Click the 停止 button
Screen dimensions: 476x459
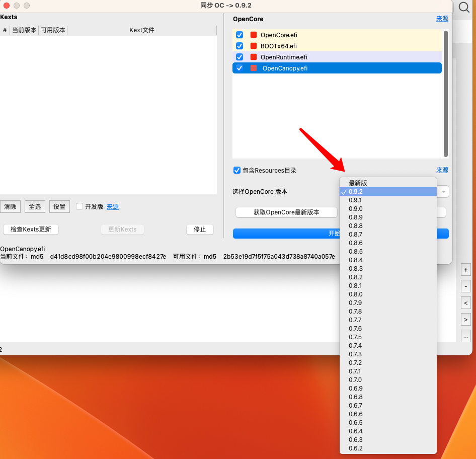pos(200,229)
